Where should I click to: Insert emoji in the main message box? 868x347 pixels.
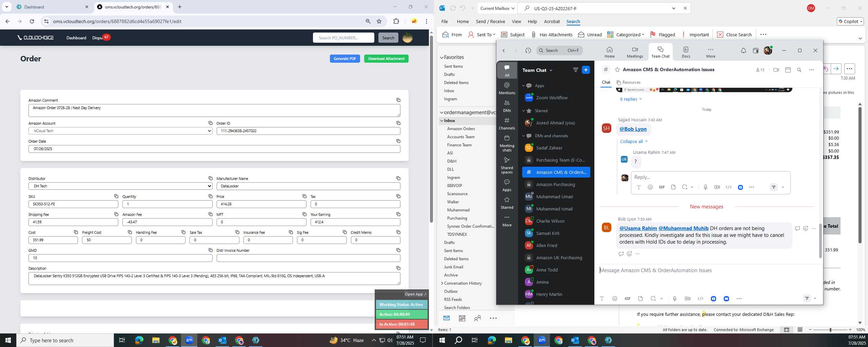click(x=614, y=299)
